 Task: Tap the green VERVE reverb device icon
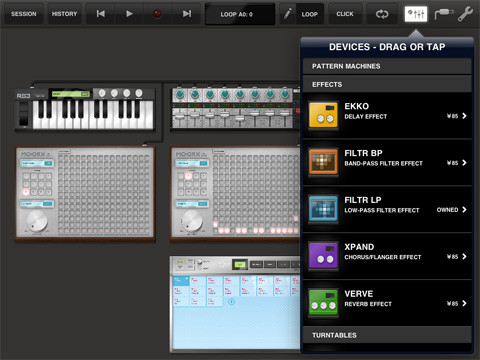[323, 303]
